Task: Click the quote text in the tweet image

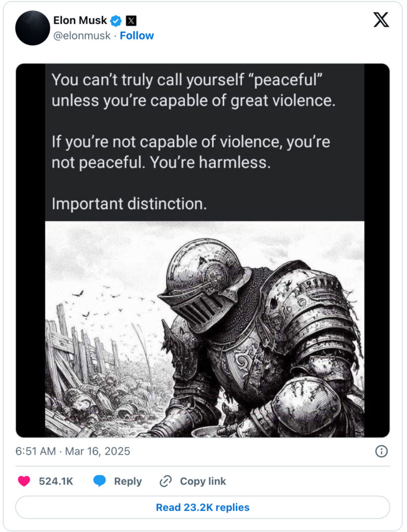Action: (193, 141)
